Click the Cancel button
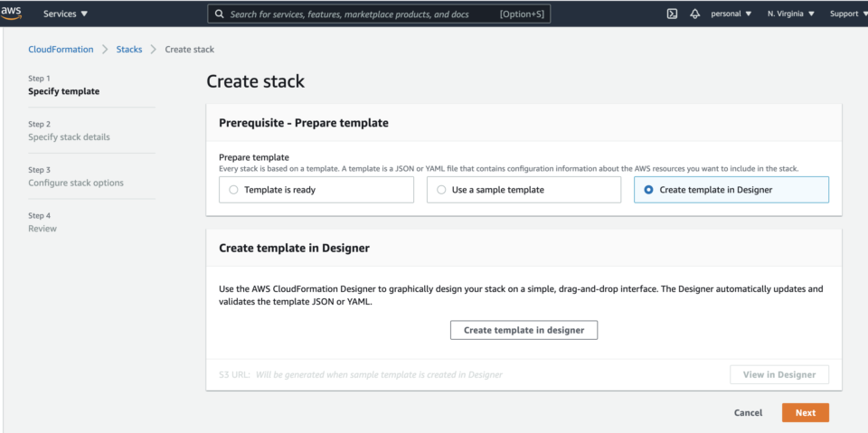Screen dimensions: 868x433 748,413
